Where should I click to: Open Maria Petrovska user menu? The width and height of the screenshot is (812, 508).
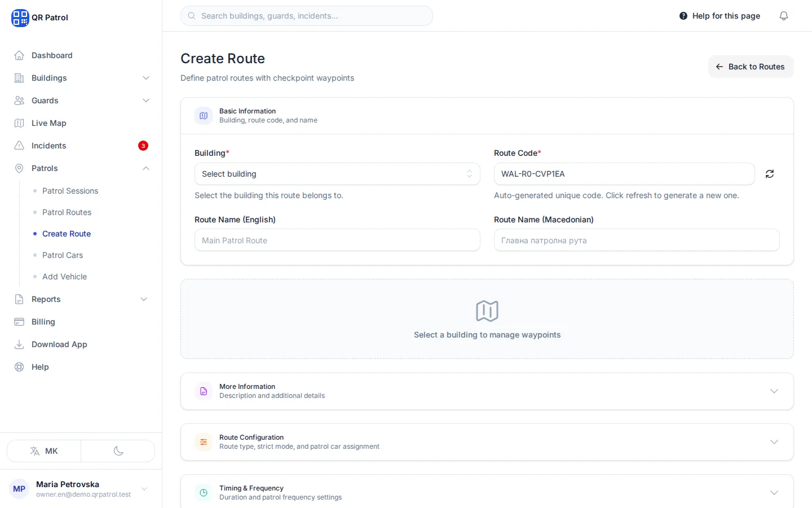pos(81,489)
